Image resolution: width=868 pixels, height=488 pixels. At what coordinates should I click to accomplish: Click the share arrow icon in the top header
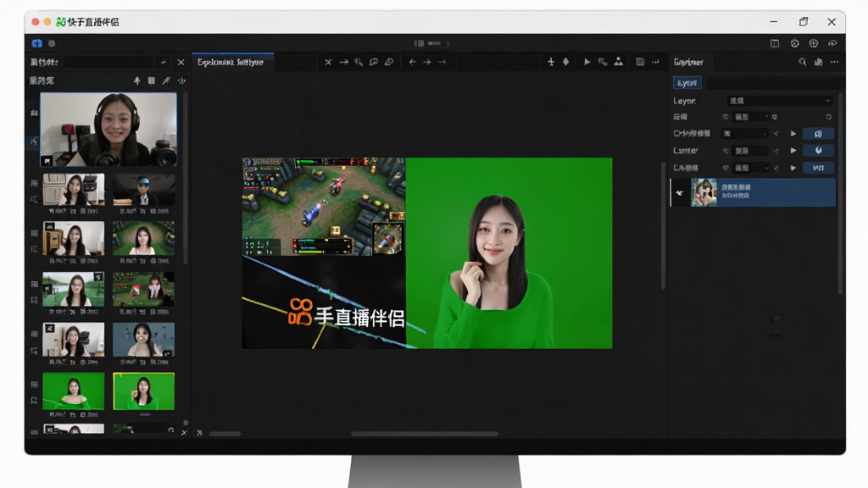pos(832,43)
